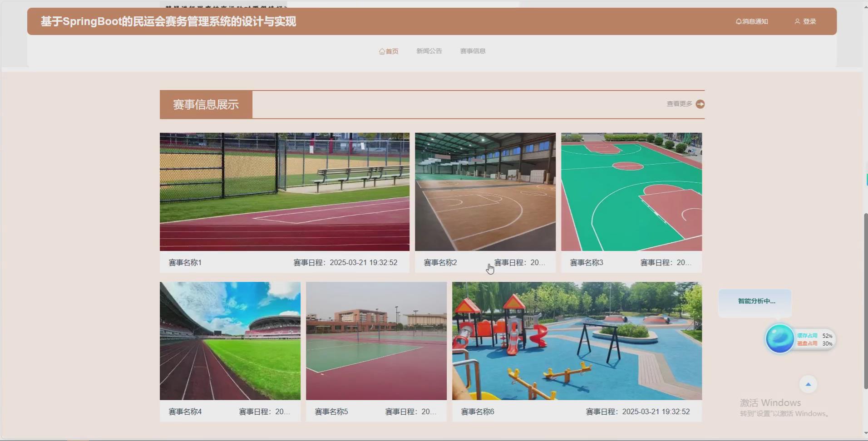This screenshot has height=441, width=868.
Task: Click the 赛事名称3 event name
Action: pos(586,262)
